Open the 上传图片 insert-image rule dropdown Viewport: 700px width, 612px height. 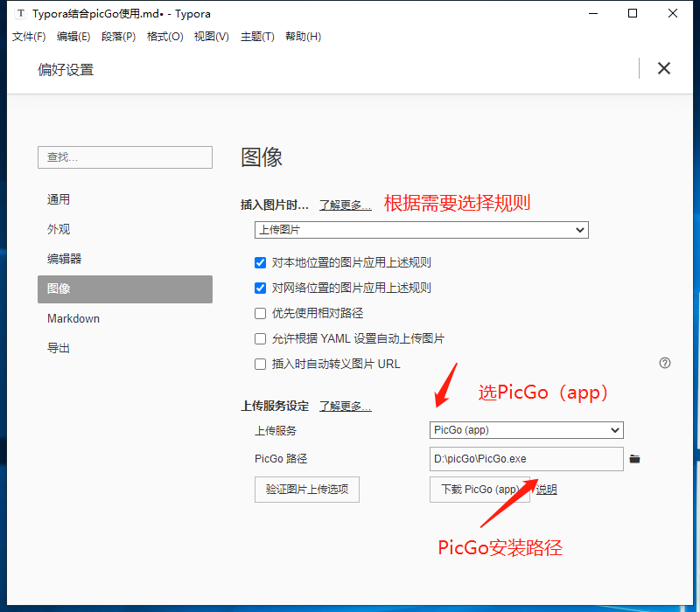[422, 230]
